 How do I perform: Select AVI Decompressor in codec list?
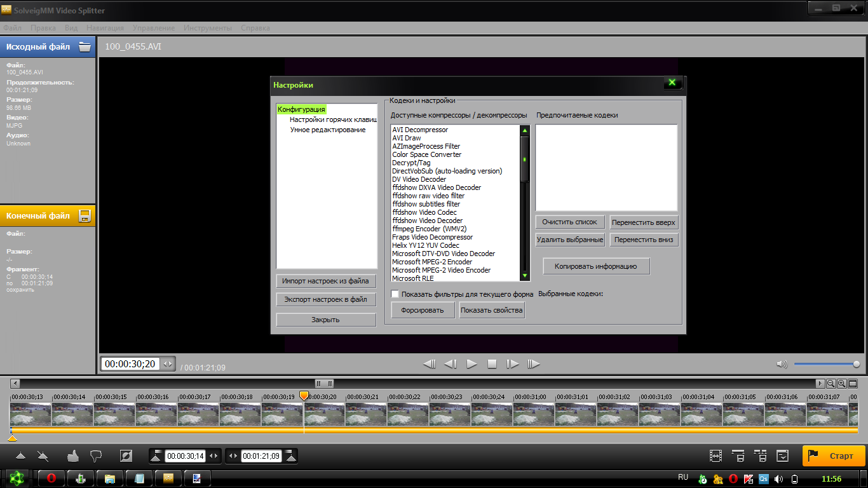click(x=420, y=130)
